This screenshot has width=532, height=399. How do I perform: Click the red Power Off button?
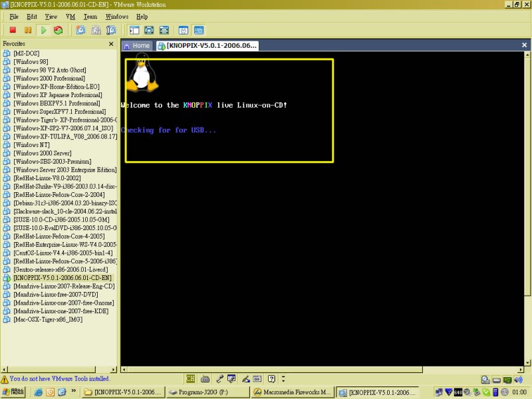(x=13, y=30)
